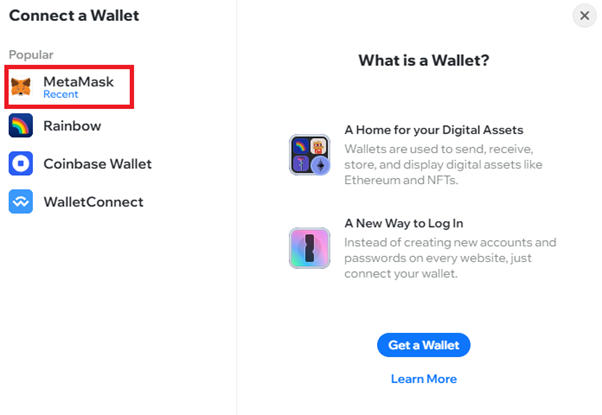Click the description about creating new accounts
Image resolution: width=602 pixels, height=415 pixels.
tap(450, 258)
